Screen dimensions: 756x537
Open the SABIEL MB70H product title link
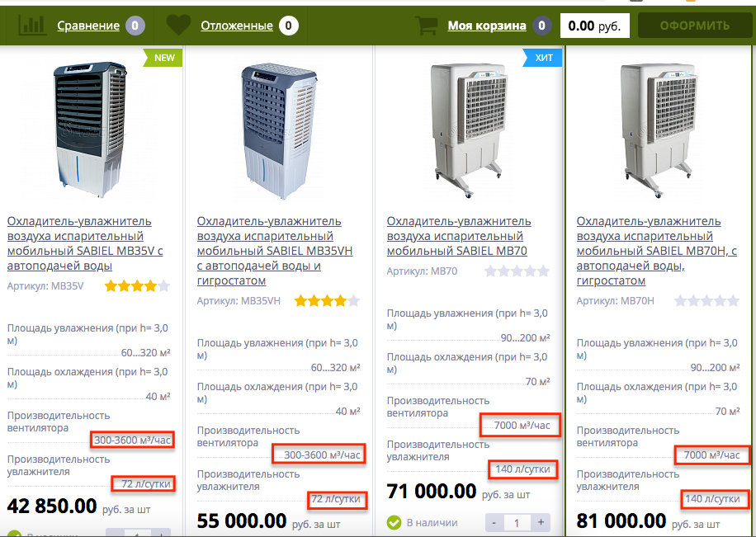657,251
